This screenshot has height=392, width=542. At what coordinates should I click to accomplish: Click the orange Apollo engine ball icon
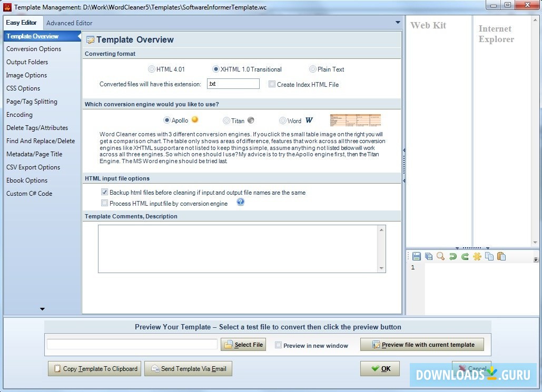(195, 119)
